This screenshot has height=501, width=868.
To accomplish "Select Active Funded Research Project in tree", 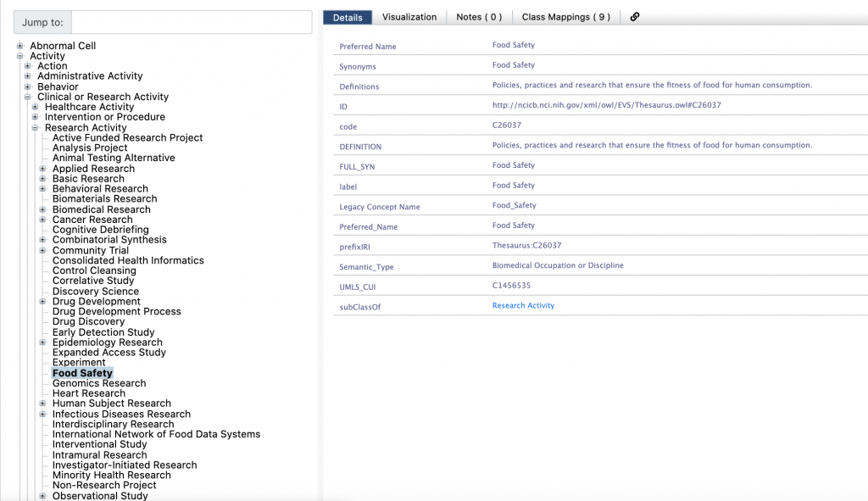I will tap(127, 138).
